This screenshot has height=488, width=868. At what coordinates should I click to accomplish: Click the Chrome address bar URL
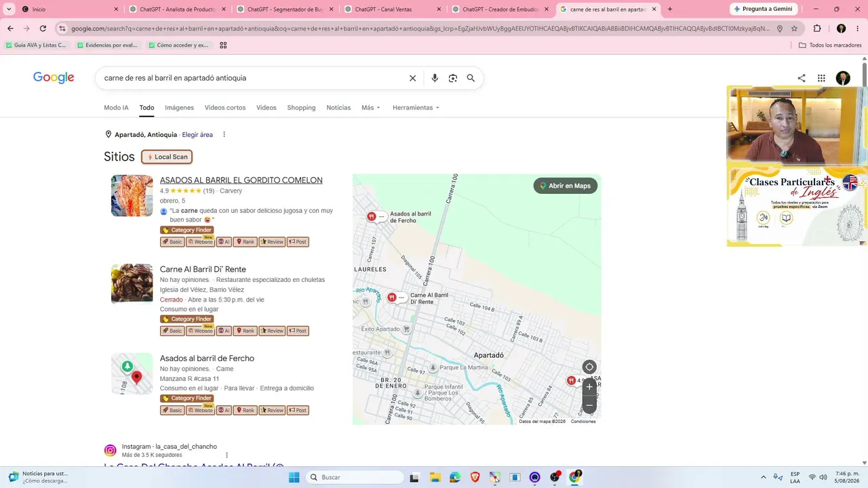(x=420, y=28)
